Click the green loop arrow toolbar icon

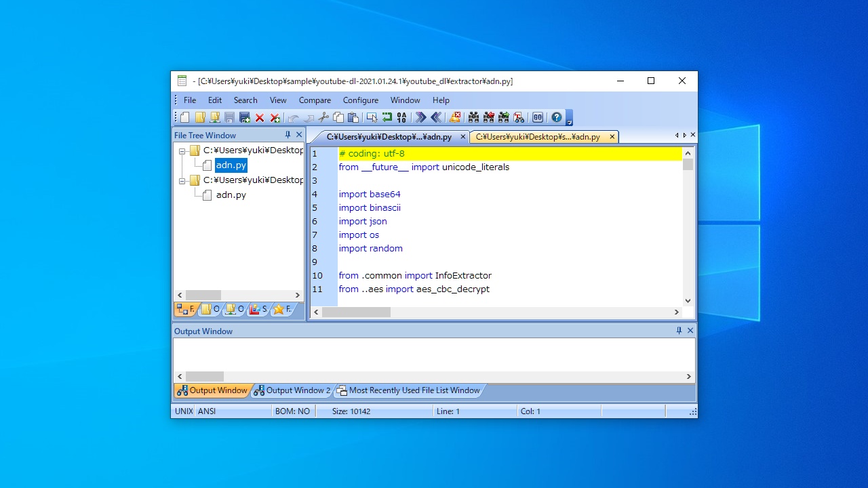(x=387, y=117)
